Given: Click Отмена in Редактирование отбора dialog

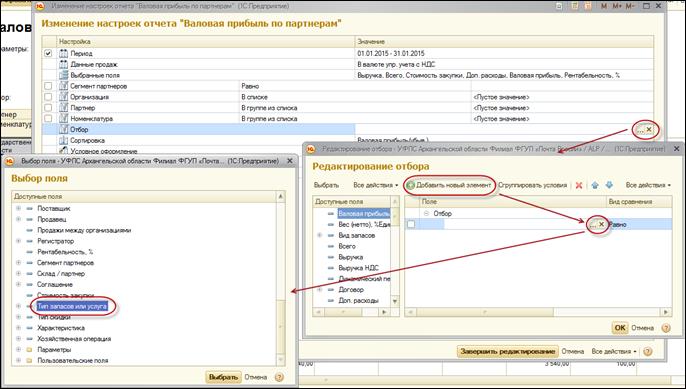Looking at the screenshot, I should coord(642,328).
